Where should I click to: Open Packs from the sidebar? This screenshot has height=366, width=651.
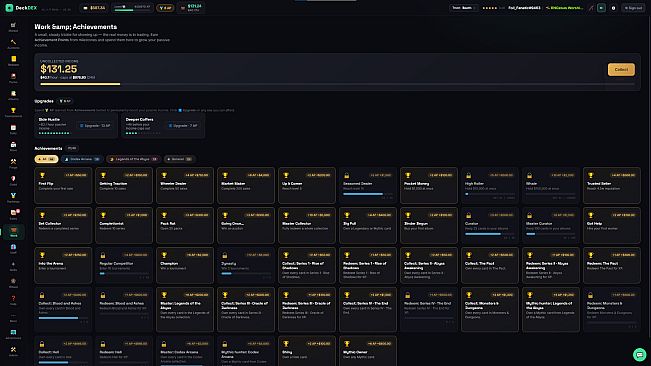click(x=13, y=78)
